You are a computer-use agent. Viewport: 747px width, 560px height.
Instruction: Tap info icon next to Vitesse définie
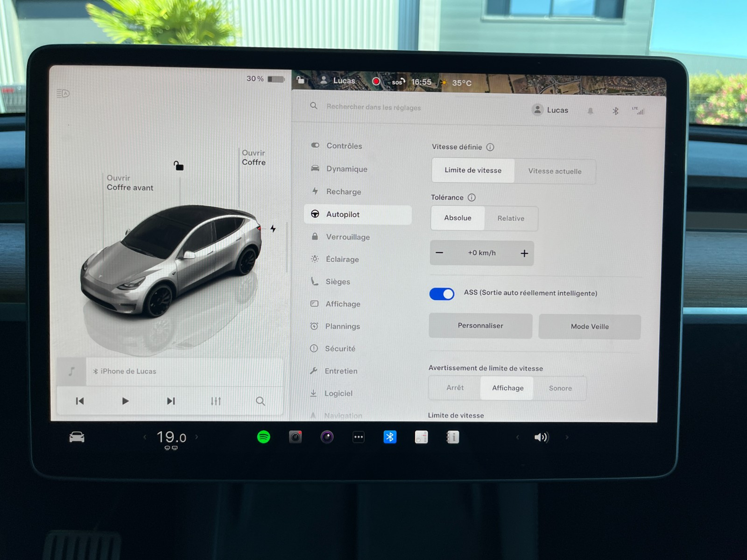coord(490,147)
